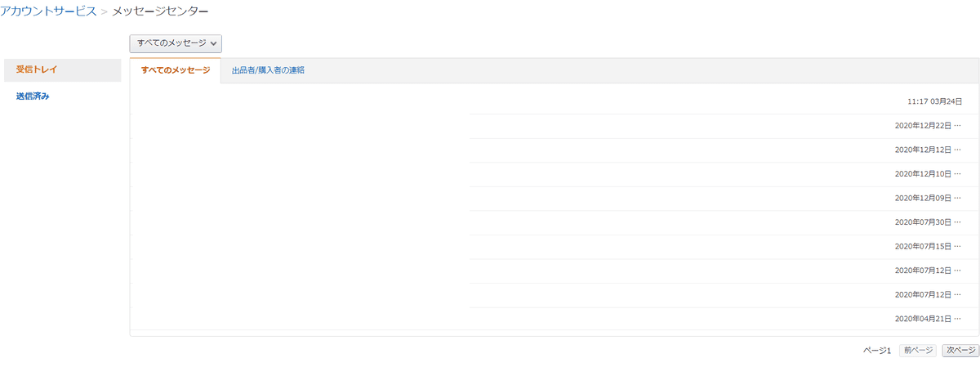
Task: Select 受信トレイ in the sidebar
Action: (37, 69)
